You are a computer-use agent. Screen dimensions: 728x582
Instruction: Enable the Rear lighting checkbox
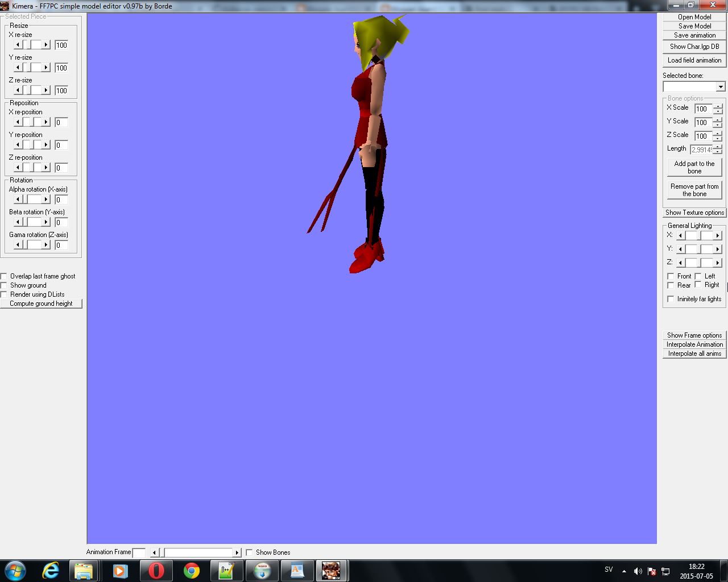pos(671,285)
